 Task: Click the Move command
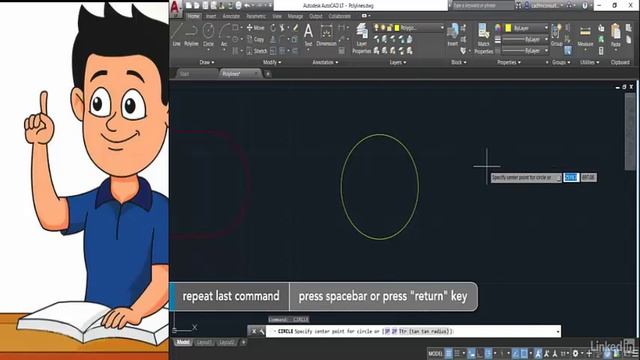[256, 28]
